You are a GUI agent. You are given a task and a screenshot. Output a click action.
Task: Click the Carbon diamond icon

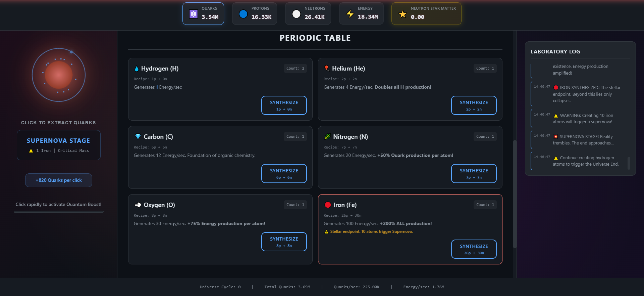tap(138, 136)
